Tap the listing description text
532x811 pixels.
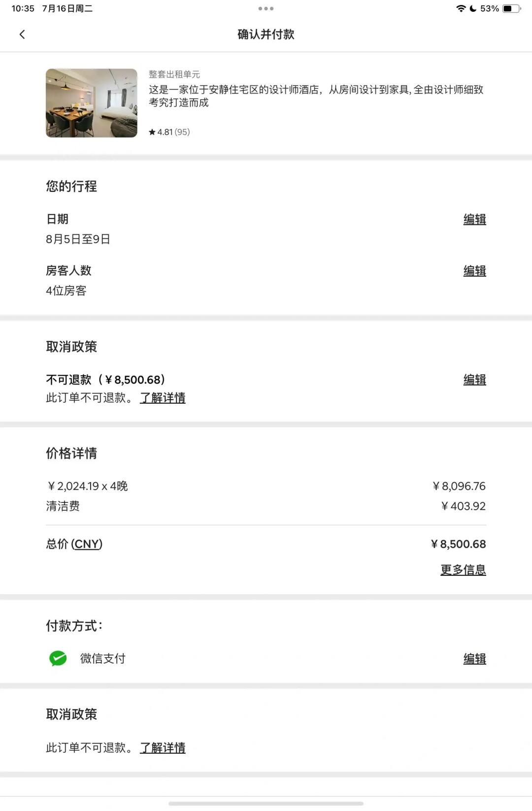(316, 96)
